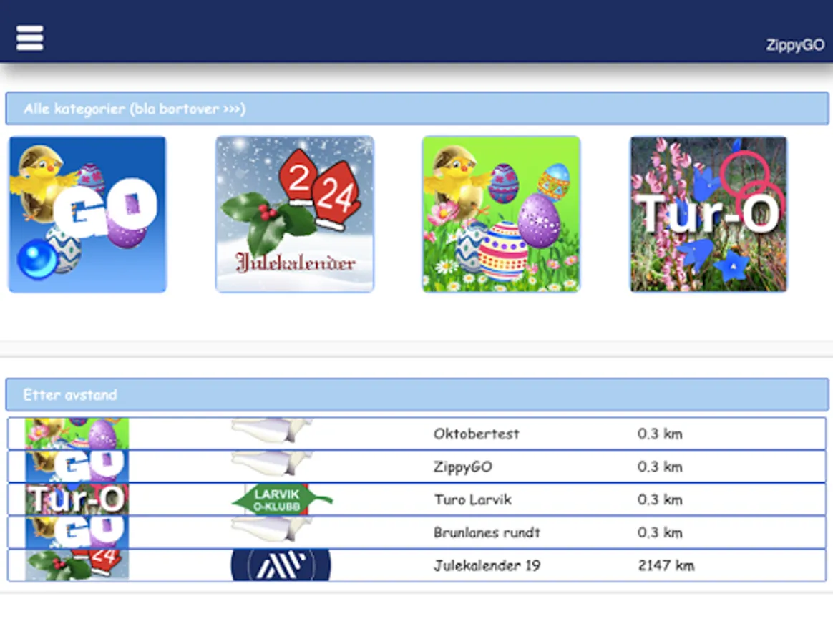Open the Julekalender category tile
833x644 pixels.
tap(295, 214)
